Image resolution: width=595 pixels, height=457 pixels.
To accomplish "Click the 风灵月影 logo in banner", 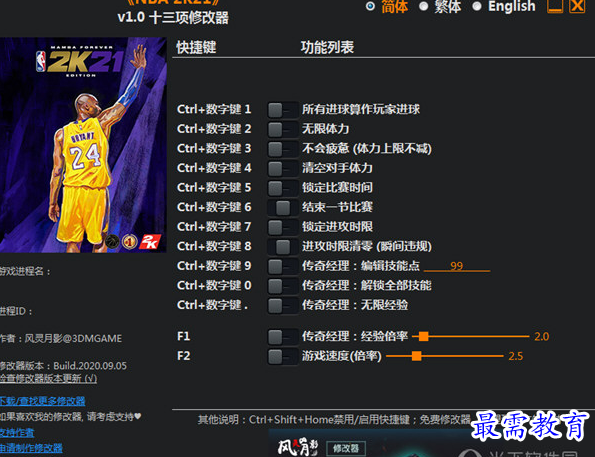I will 298,447.
